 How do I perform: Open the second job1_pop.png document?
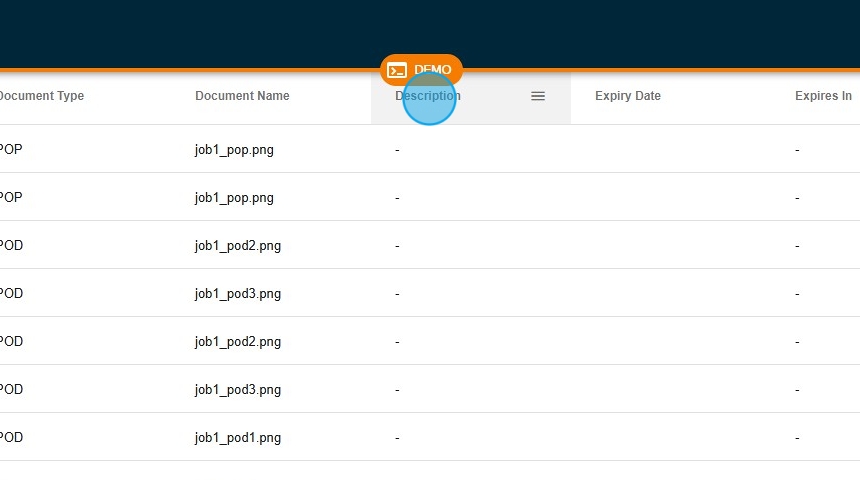[x=234, y=197]
